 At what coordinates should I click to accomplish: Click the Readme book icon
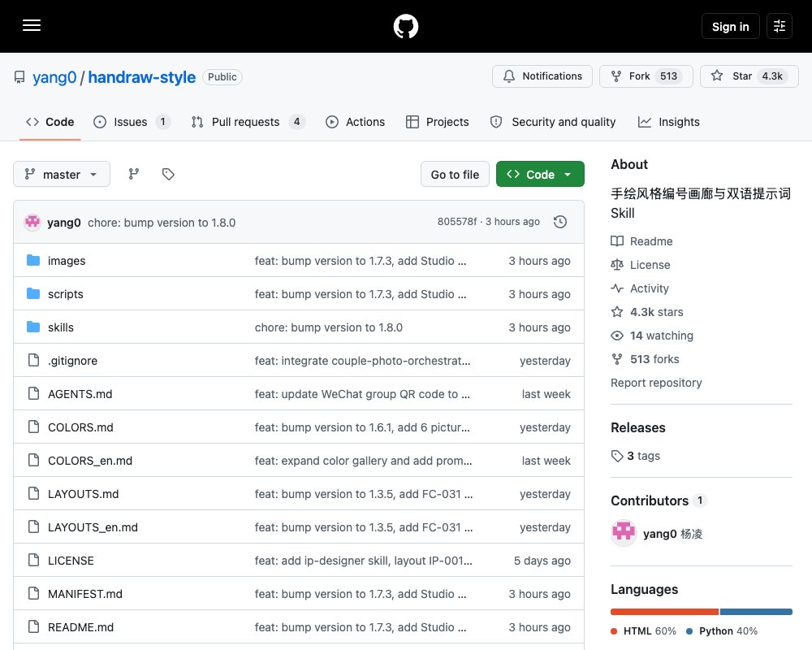click(617, 241)
